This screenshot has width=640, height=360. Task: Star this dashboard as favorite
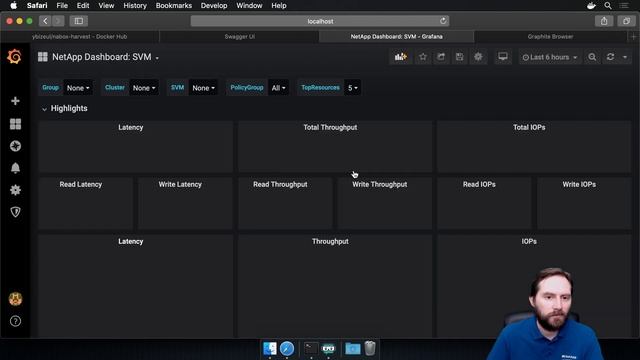point(423,57)
